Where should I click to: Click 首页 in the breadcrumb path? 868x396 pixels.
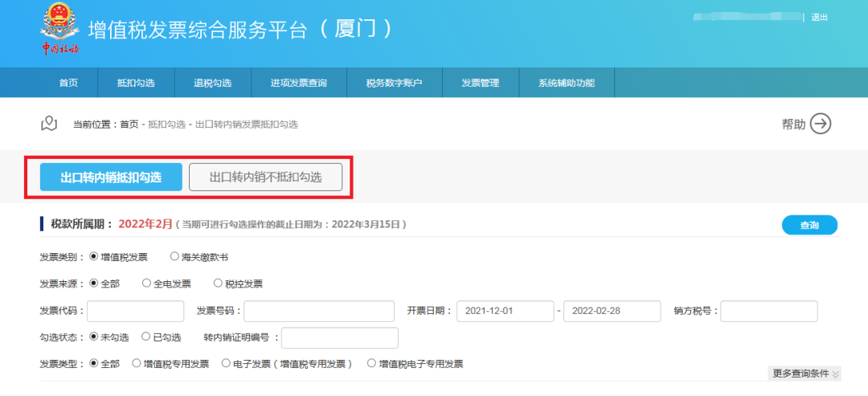click(x=129, y=125)
